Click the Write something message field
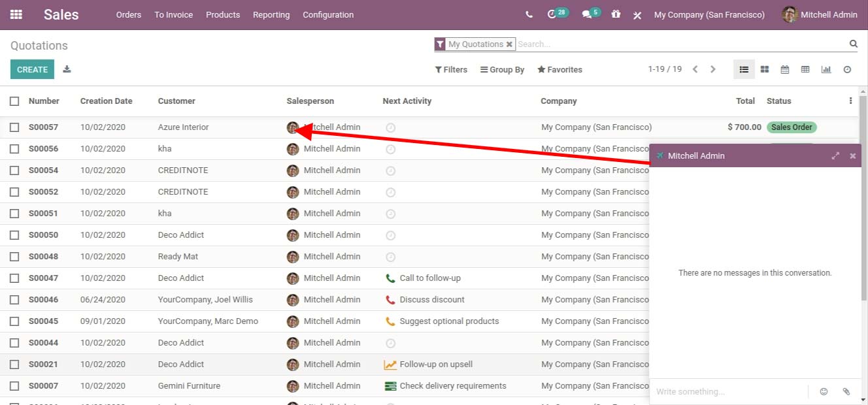Image resolution: width=868 pixels, height=405 pixels. 728,392
